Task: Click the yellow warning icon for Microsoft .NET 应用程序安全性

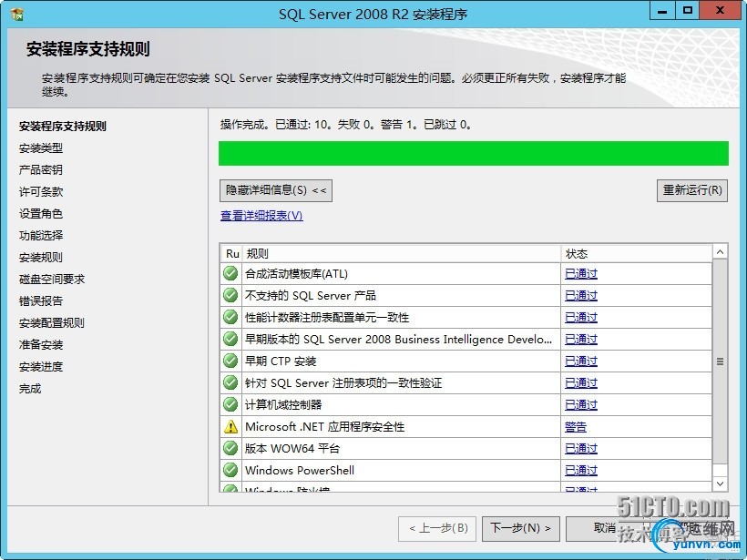Action: coord(230,427)
